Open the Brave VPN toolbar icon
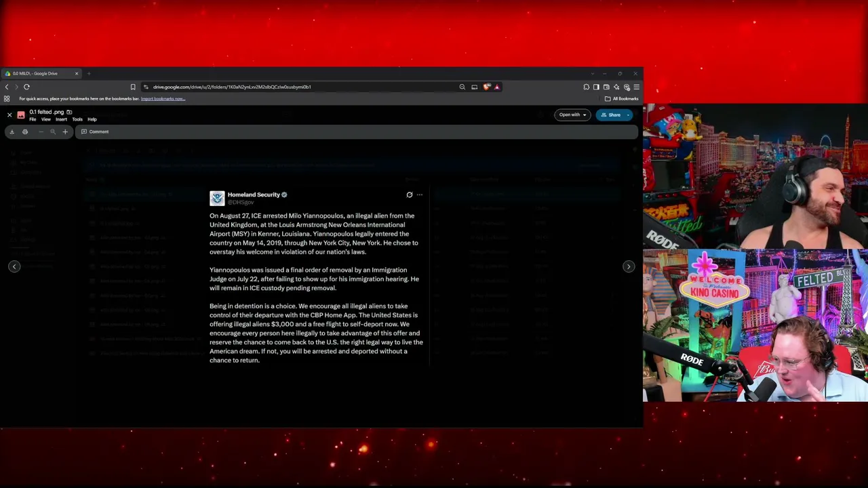 [x=627, y=87]
